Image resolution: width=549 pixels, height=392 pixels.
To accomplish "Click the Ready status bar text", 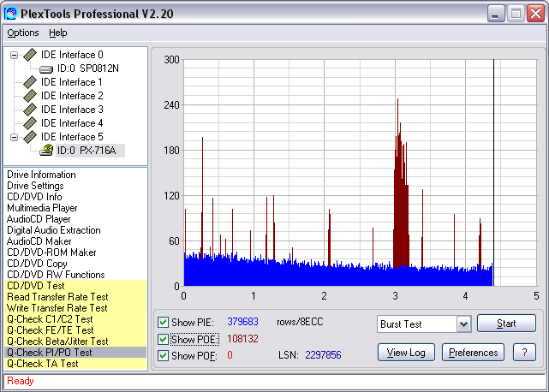I will 21,381.
